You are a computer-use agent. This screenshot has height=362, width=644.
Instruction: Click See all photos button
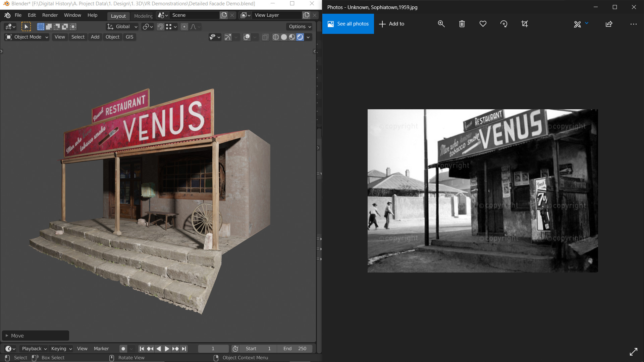pyautogui.click(x=348, y=24)
